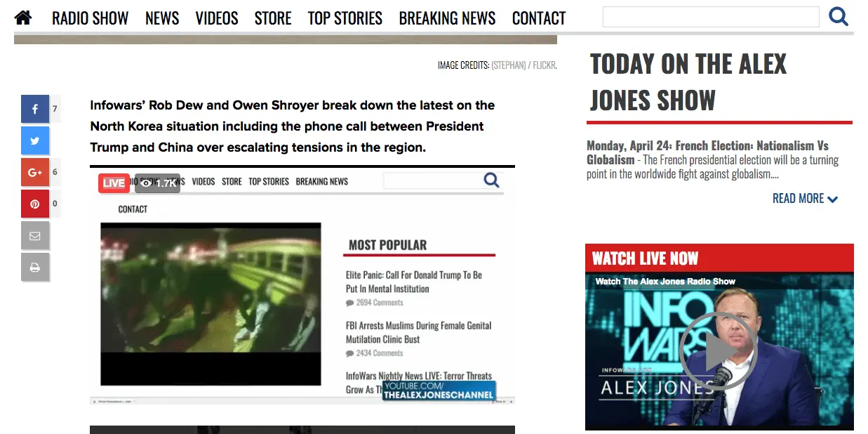Share article on Facebook
868x434 pixels.
[x=35, y=109]
